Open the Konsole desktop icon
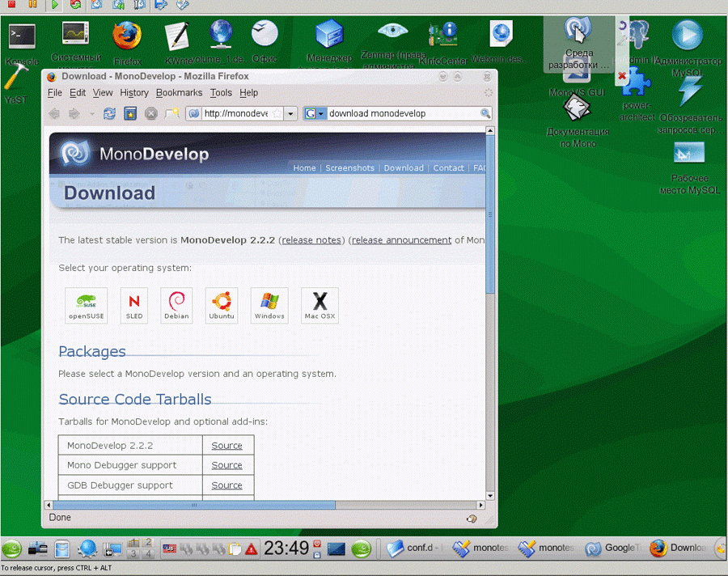Viewport: 728px width, 576px height. click(x=23, y=36)
